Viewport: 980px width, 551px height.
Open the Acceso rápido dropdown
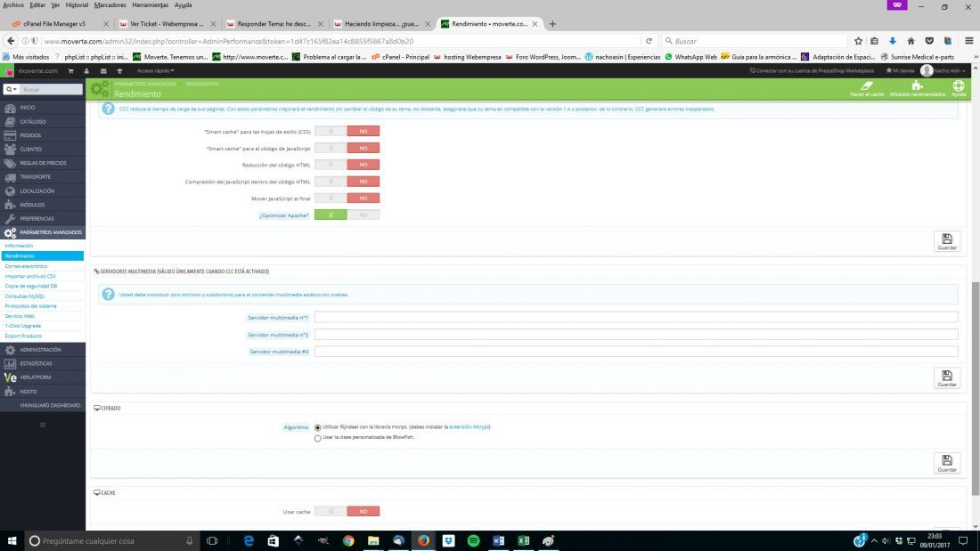point(156,71)
